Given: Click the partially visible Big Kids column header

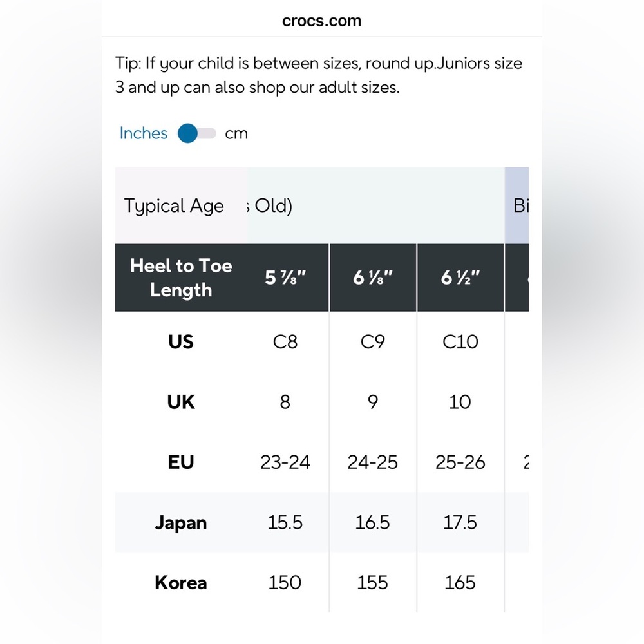Looking at the screenshot, I should click(517, 205).
